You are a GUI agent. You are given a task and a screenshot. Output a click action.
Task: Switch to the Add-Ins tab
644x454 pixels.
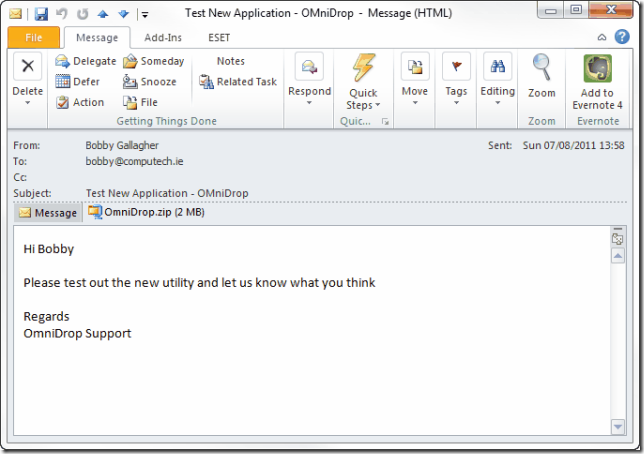pos(163,37)
